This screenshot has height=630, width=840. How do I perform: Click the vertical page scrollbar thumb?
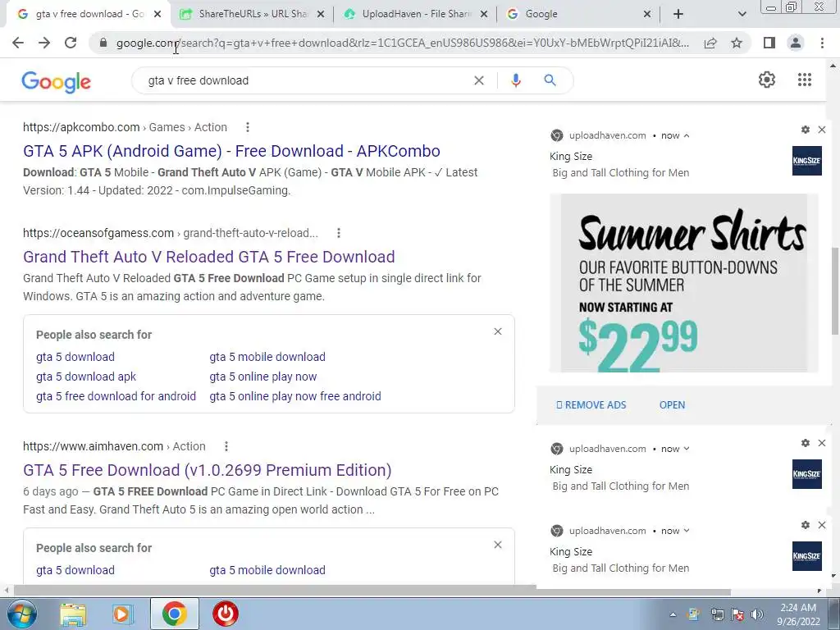tap(834, 292)
